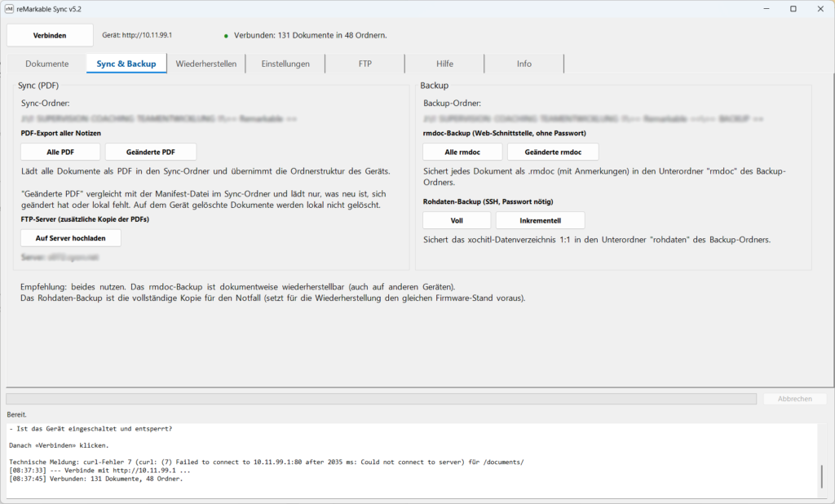
Task: Go to the FTP tab
Action: 364,64
